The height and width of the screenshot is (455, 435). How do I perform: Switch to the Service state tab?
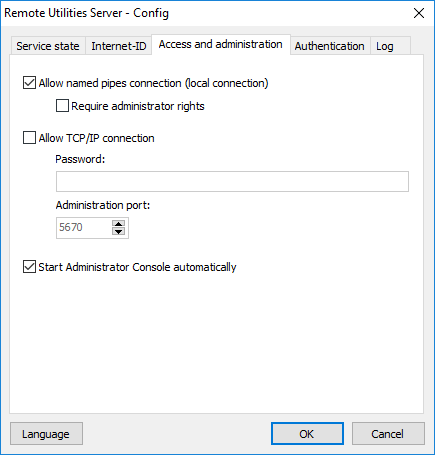click(x=48, y=46)
